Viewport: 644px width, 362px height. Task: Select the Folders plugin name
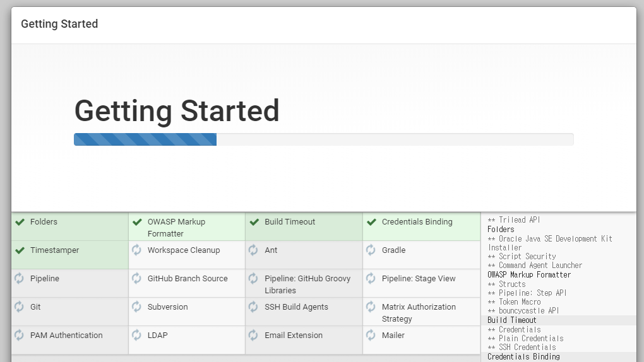click(x=44, y=221)
